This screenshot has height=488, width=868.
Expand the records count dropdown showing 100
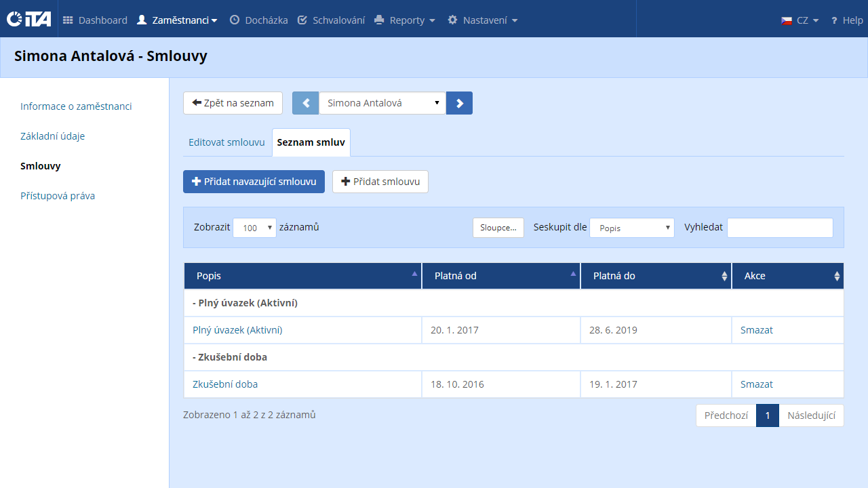[x=254, y=228]
